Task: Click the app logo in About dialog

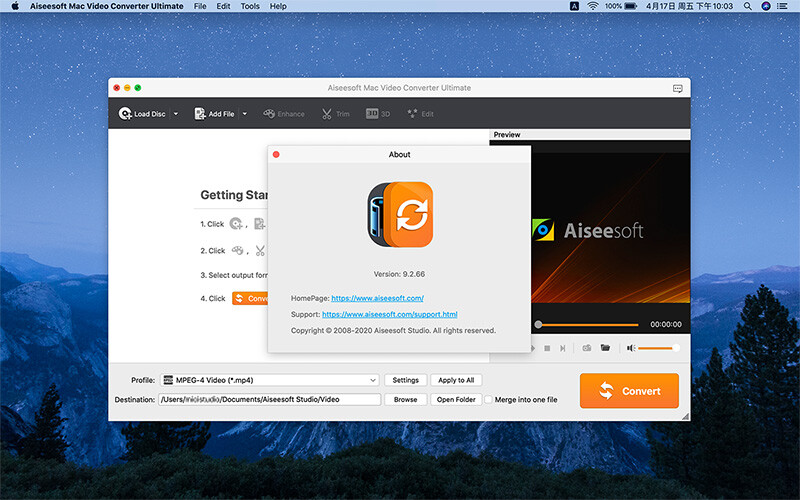Action: click(401, 215)
